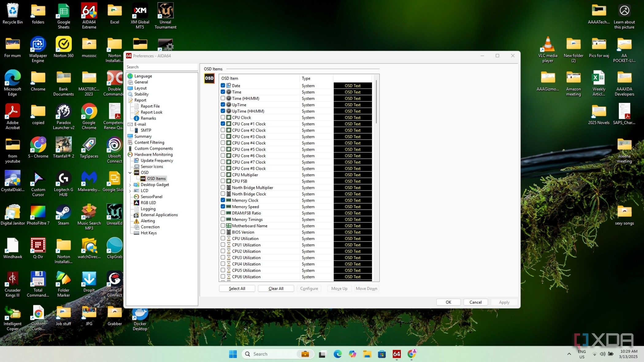Expand the Desktop Gadget node
The height and width of the screenshot is (362, 644).
[x=130, y=185]
